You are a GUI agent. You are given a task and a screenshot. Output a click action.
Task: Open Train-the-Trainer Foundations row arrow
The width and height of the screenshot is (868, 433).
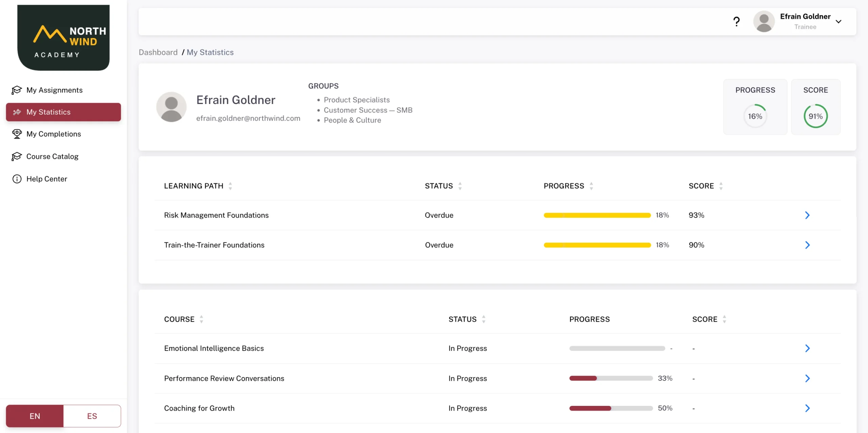point(807,245)
